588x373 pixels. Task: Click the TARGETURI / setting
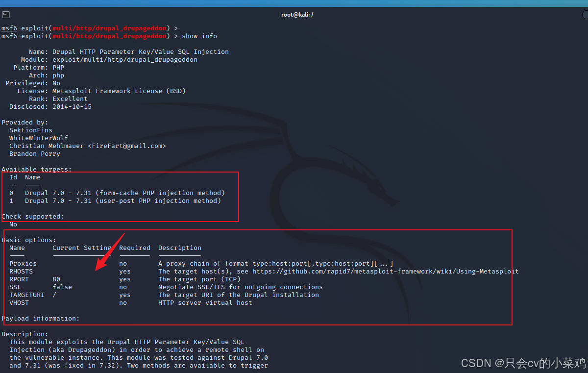(54, 295)
